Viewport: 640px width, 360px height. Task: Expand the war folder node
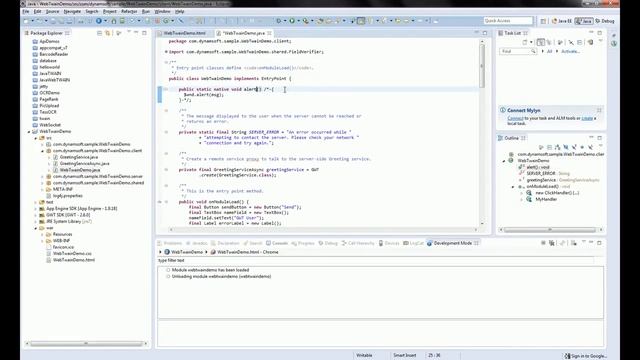pos(36,228)
